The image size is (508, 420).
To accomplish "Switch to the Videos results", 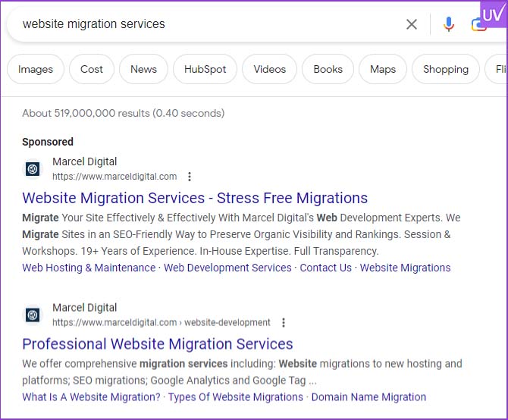I will click(269, 69).
